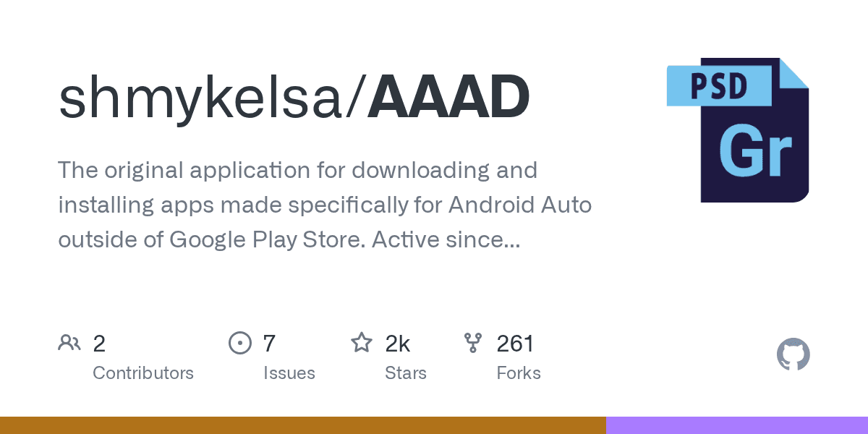Open the "Issues" label

[x=289, y=373]
